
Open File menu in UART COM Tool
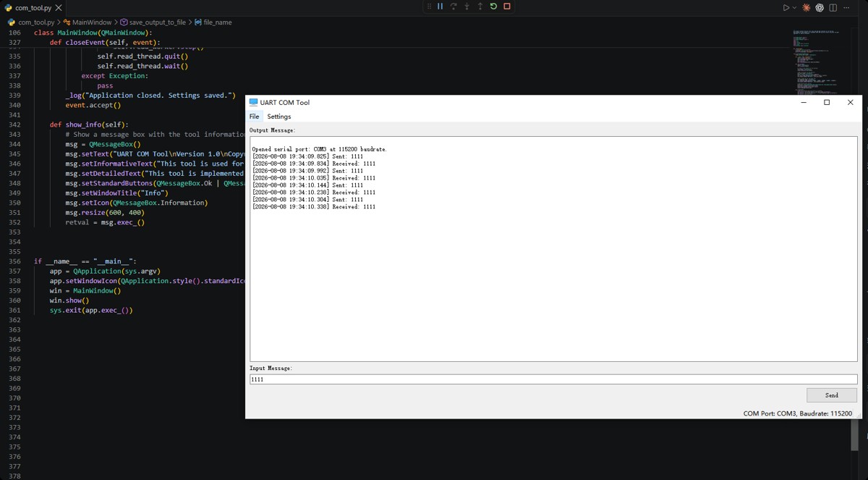click(255, 117)
